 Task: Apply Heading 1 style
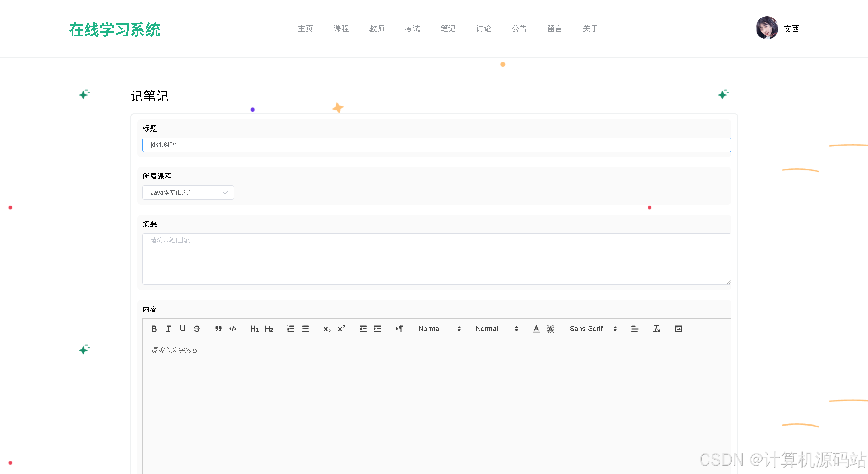click(254, 329)
